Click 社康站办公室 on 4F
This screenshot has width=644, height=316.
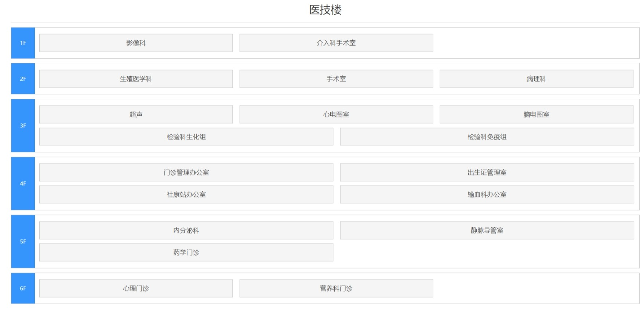click(186, 195)
